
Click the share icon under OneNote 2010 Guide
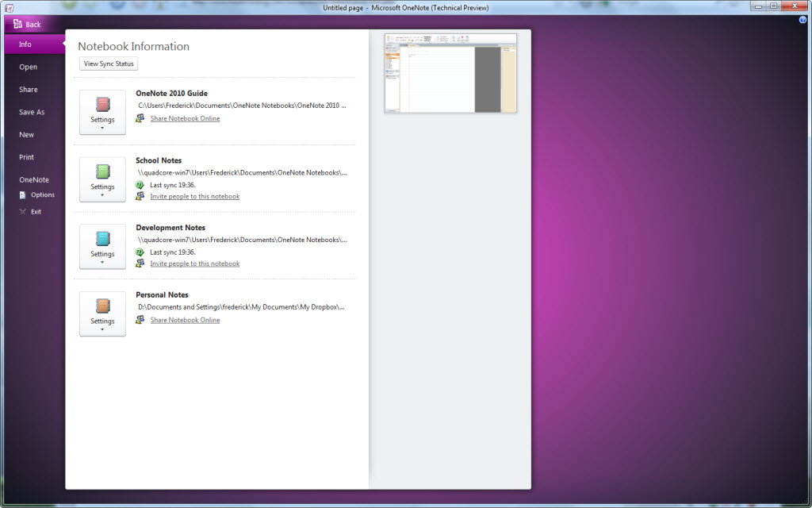click(x=140, y=118)
